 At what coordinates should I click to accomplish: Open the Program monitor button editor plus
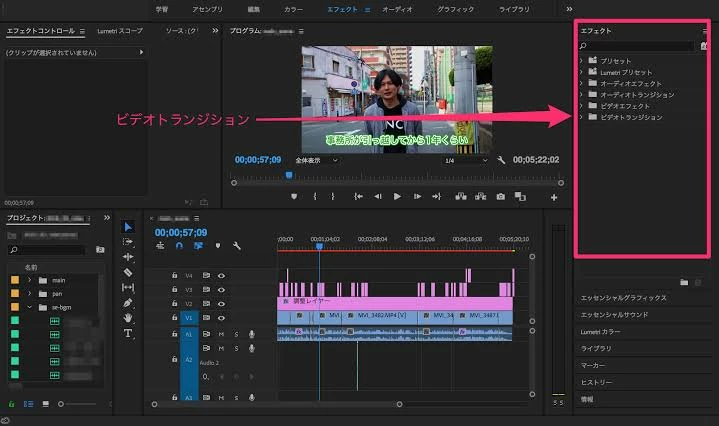[554, 198]
